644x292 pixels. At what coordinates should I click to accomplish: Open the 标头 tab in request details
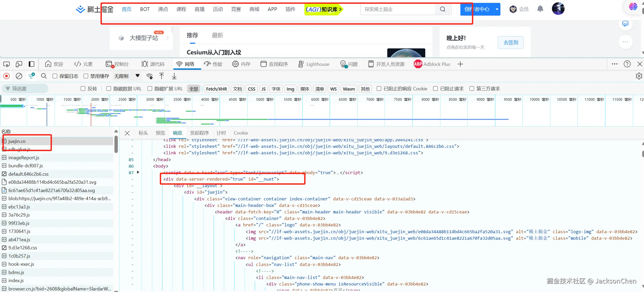point(143,133)
